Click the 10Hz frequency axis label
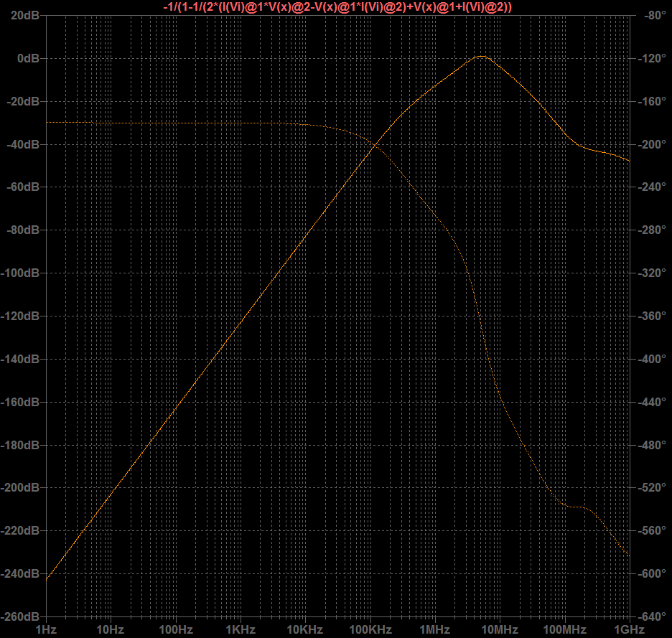Image resolution: width=672 pixels, height=638 pixels. pos(111,629)
